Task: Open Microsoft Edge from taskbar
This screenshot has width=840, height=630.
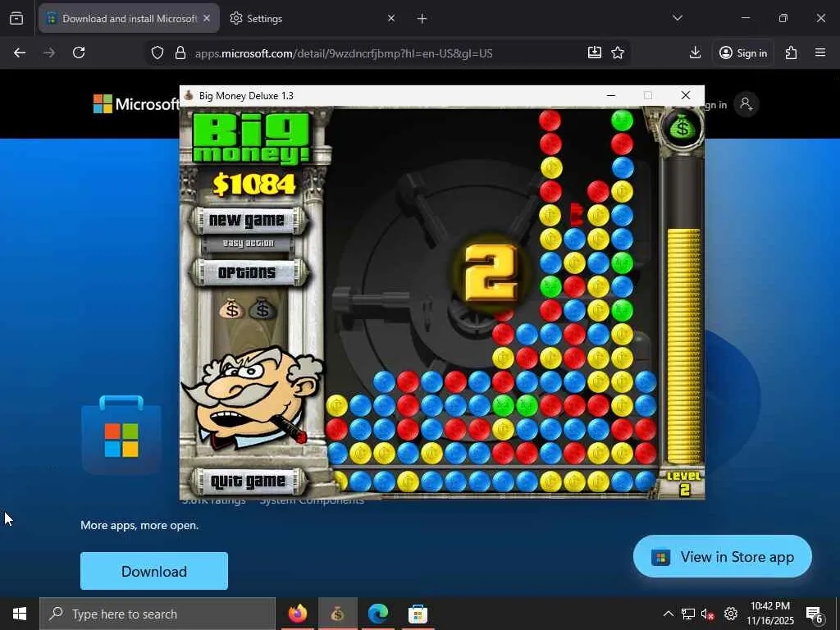Action: [377, 614]
